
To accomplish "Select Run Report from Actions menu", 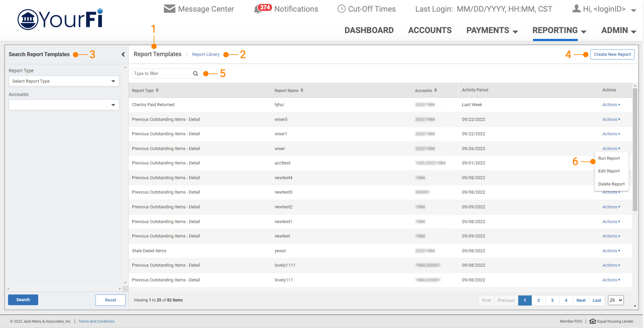I will click(x=609, y=159).
